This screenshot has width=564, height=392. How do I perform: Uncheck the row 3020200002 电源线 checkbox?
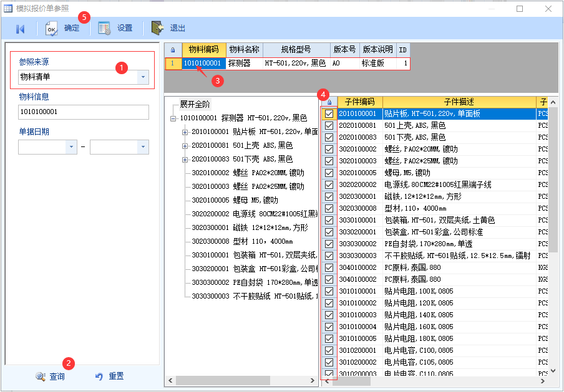(329, 185)
